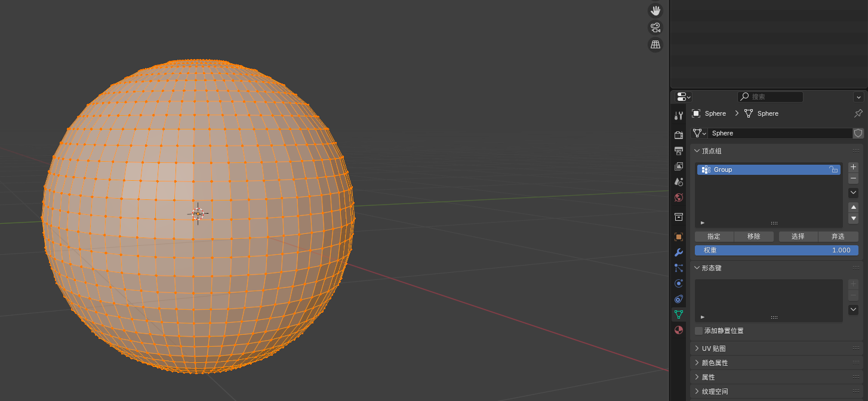Viewport: 868px width, 401px height.
Task: Open the Object Data properties tab
Action: pyautogui.click(x=679, y=314)
